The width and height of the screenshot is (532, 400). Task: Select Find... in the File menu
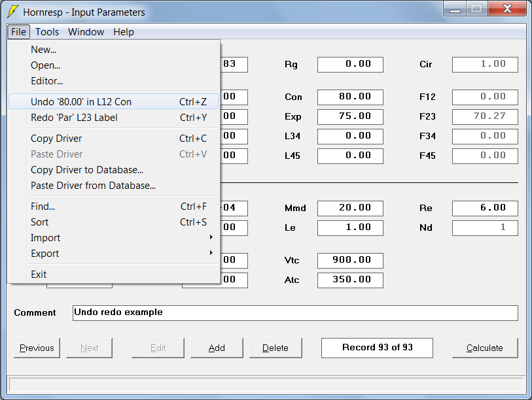[x=114, y=207]
